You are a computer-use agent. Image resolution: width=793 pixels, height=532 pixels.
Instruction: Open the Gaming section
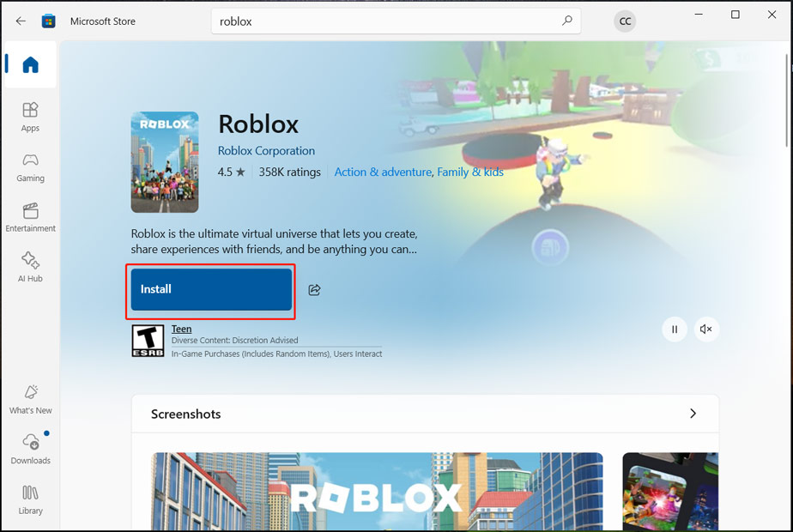click(x=30, y=167)
